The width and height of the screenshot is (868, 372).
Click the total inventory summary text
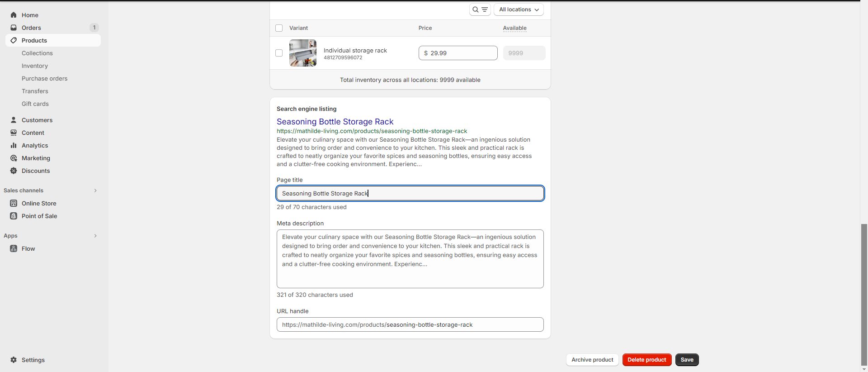tap(410, 80)
